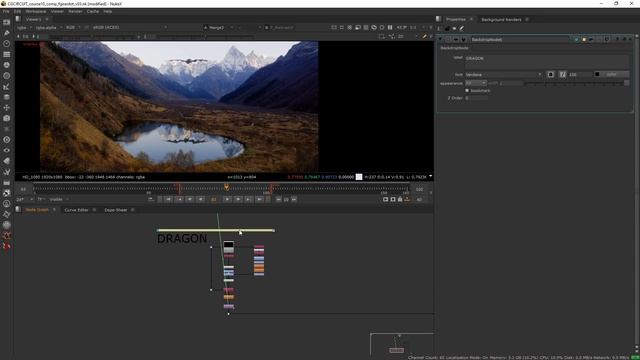This screenshot has width=640, height=360.
Task: Toggle the viewer paint brush icon
Action: (424, 36)
